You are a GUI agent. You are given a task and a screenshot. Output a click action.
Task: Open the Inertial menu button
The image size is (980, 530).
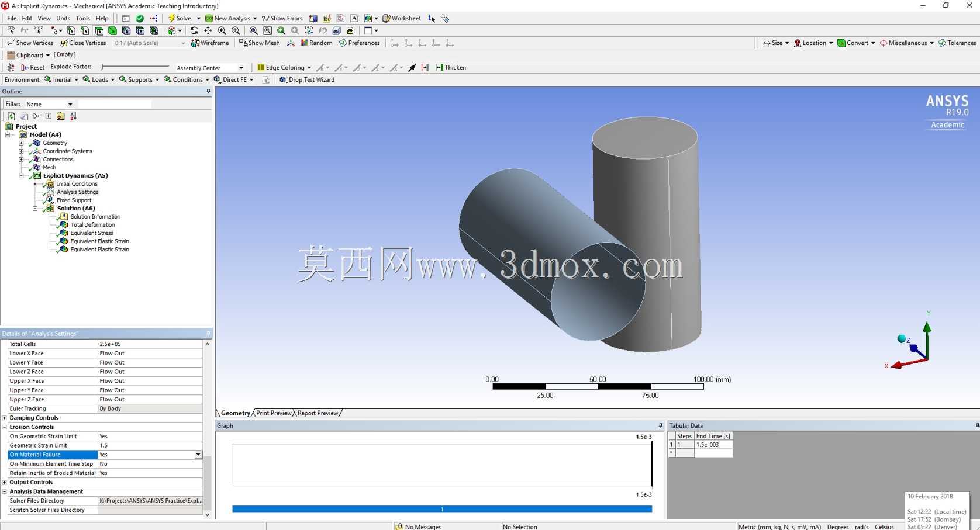(x=61, y=79)
